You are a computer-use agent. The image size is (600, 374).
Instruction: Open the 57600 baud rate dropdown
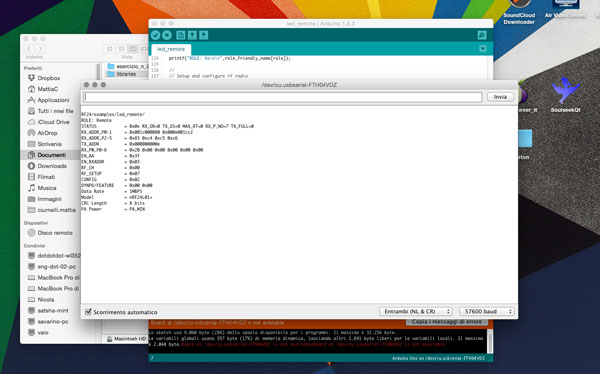[487, 312]
